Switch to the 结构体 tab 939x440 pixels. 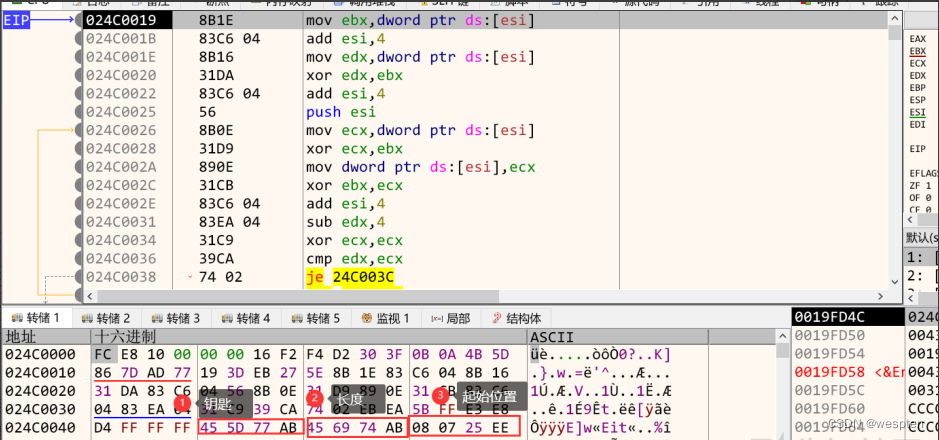pyautogui.click(x=514, y=318)
